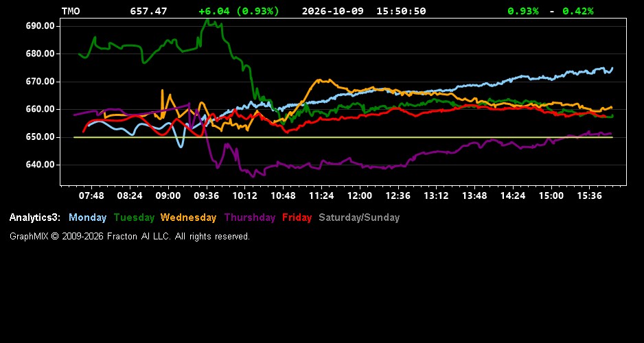Image resolution: width=644 pixels, height=343 pixels.
Task: Click the 690.00 price axis label
Action: (41, 26)
